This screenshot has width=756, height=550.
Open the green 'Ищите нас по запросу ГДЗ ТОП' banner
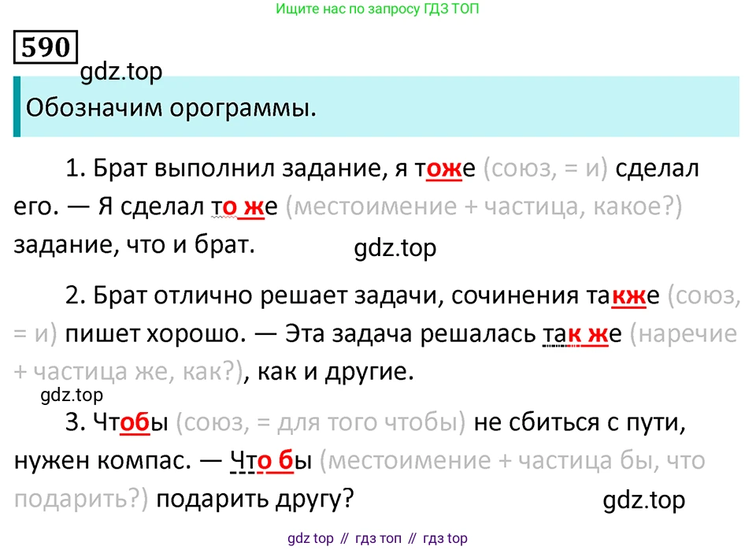click(x=378, y=9)
